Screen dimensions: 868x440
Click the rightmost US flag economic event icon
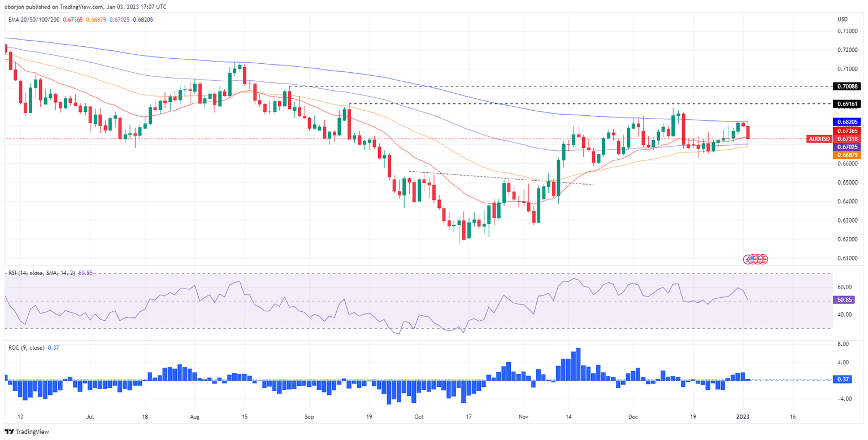(x=763, y=259)
